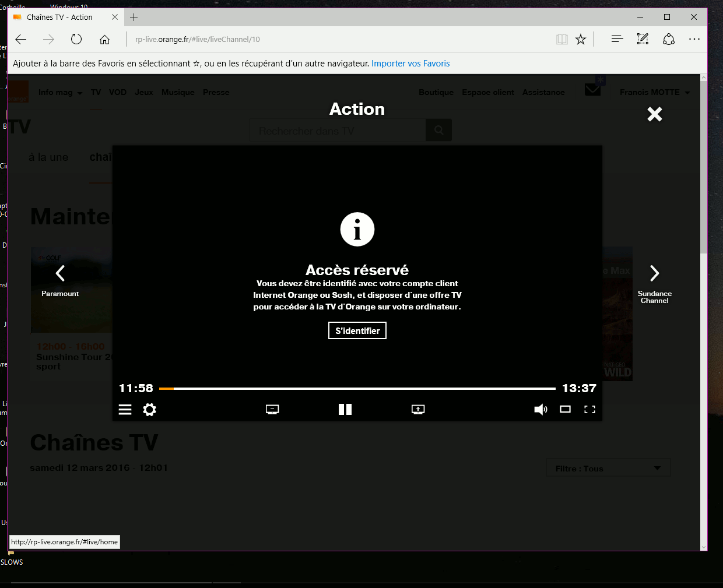Open the Info mag dropdown
723x588 pixels.
[61, 92]
